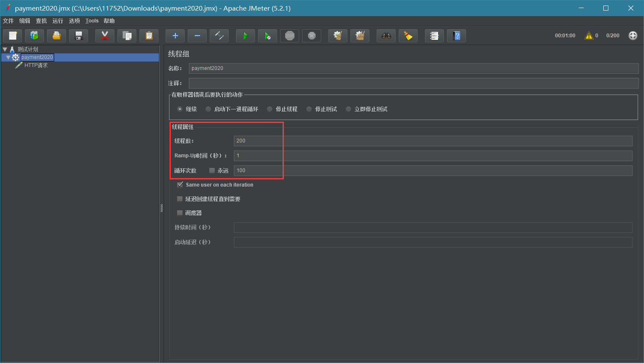This screenshot has width=644, height=363.
Task: Click the 启动延迟（秒） field
Action: 433,243
